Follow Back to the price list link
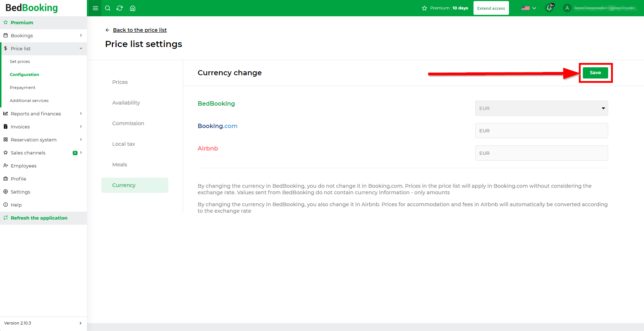 [x=140, y=30]
